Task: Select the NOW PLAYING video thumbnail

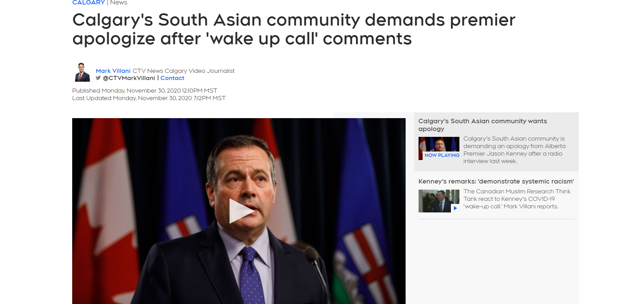Action: point(439,148)
